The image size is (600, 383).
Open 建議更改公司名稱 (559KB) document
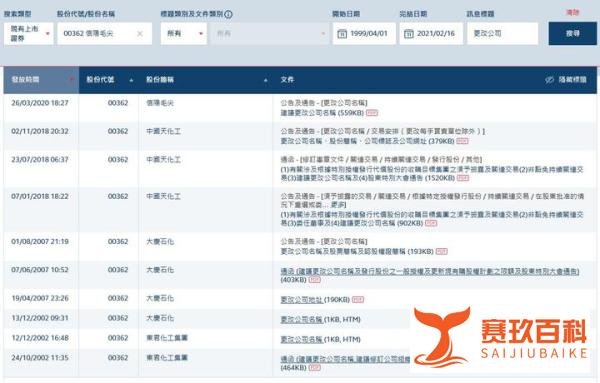[322, 113]
